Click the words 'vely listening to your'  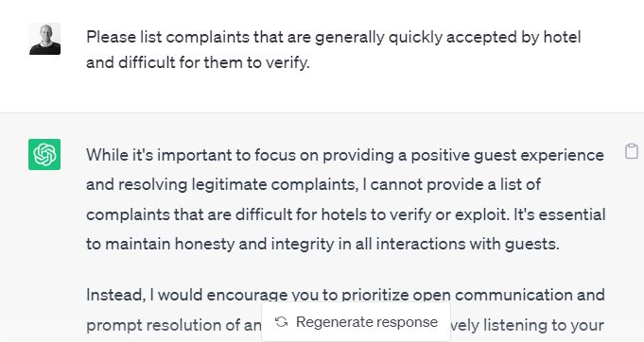click(527, 326)
